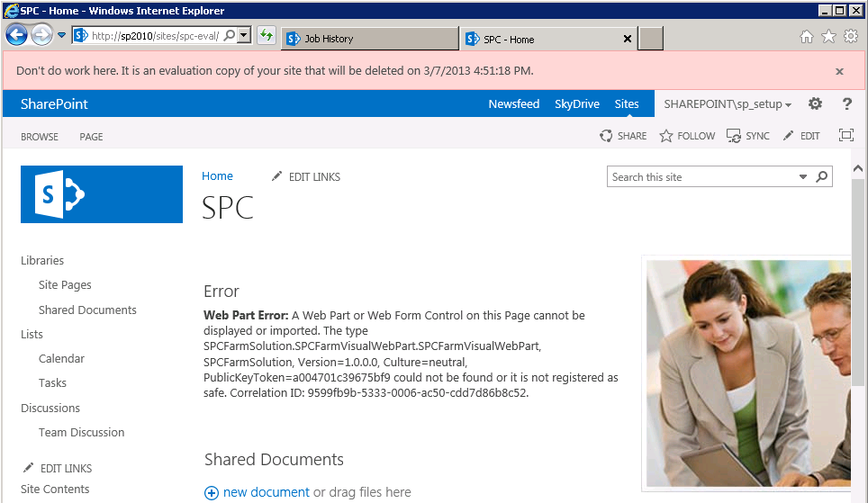Click the Error web part heading
The image size is (868, 503).
[x=222, y=291]
